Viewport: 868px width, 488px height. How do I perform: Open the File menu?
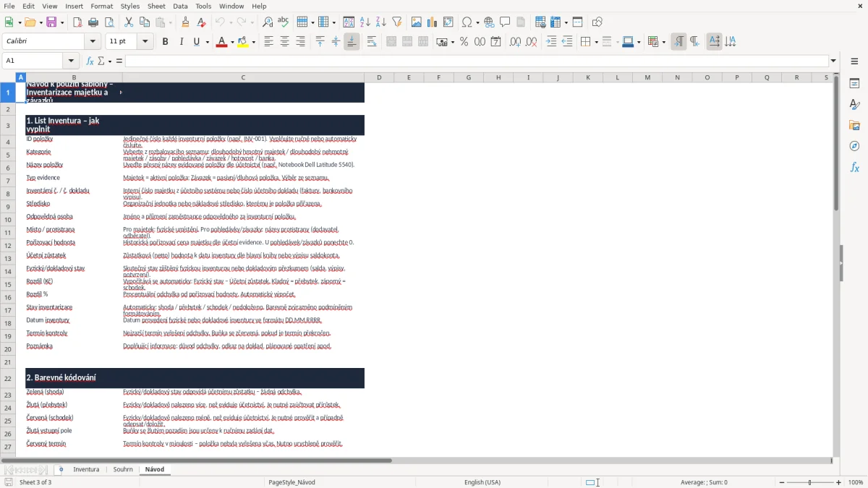click(x=9, y=6)
